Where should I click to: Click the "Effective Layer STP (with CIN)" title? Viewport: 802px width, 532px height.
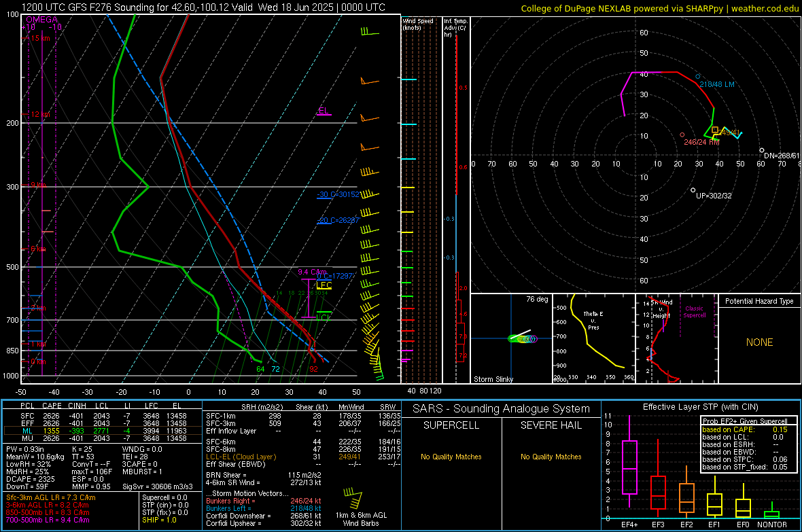pyautogui.click(x=700, y=407)
